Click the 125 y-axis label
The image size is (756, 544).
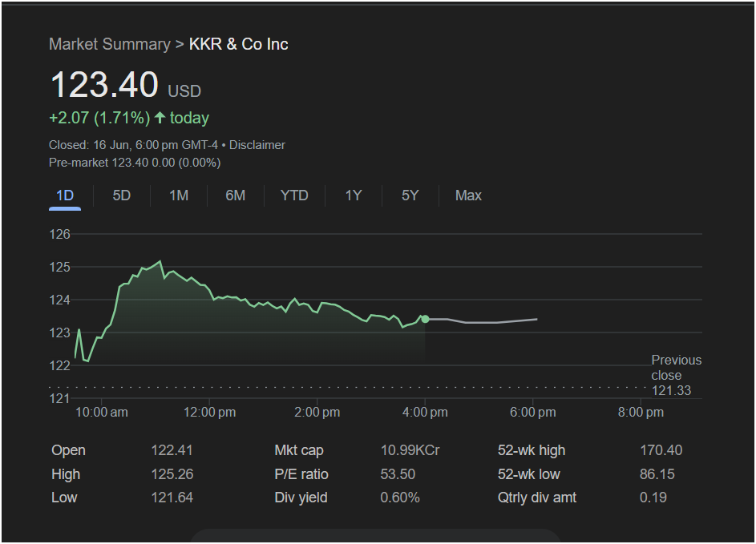tap(60, 268)
